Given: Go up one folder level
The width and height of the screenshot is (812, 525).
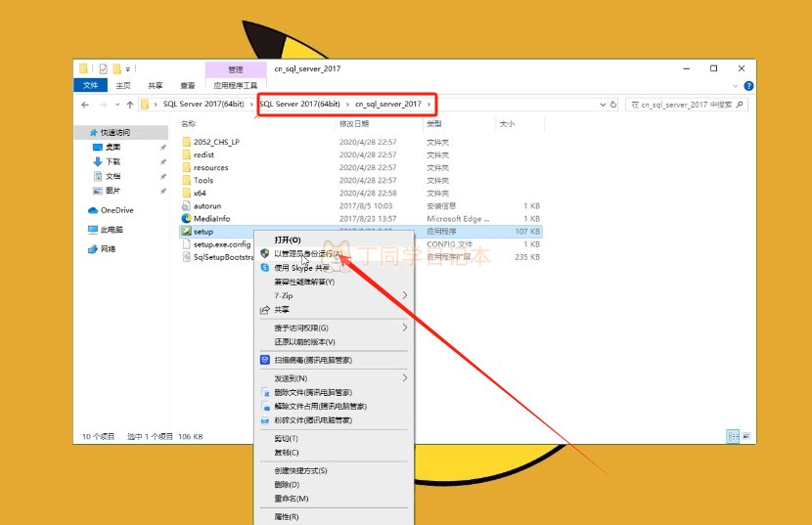Looking at the screenshot, I should pos(130,105).
